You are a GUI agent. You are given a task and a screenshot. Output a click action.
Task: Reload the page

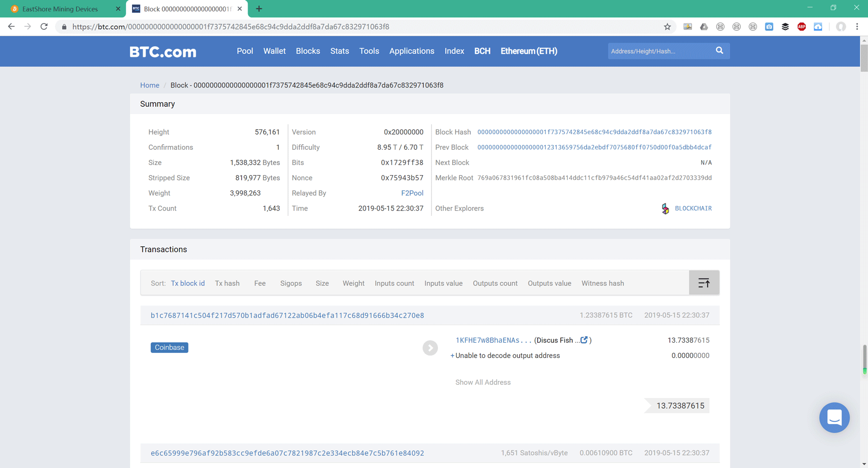point(44,26)
